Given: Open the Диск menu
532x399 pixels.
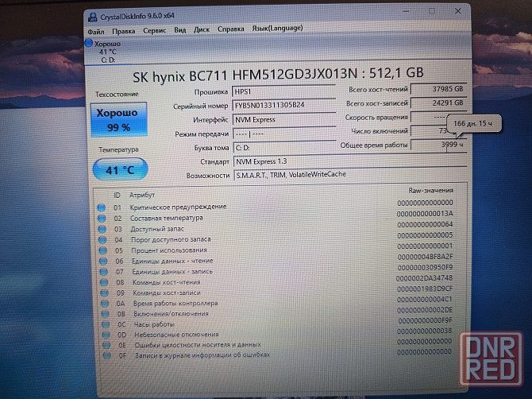Looking at the screenshot, I should click(202, 29).
